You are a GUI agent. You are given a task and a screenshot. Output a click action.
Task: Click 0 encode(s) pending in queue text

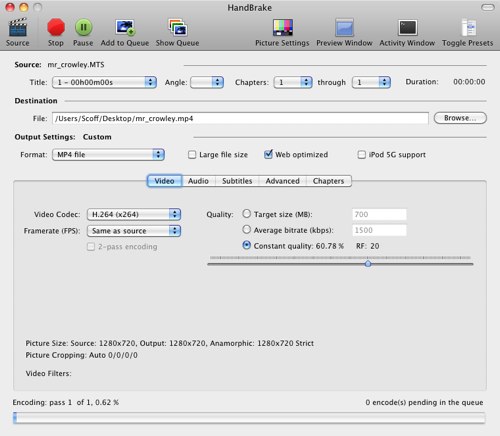point(424,402)
